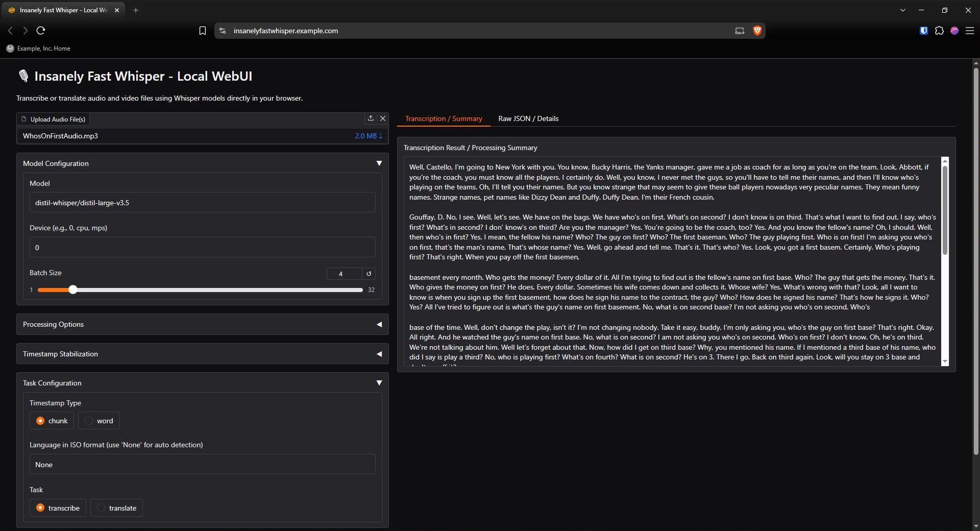Go back to the previous page
The height and width of the screenshot is (531, 980).
click(10, 31)
